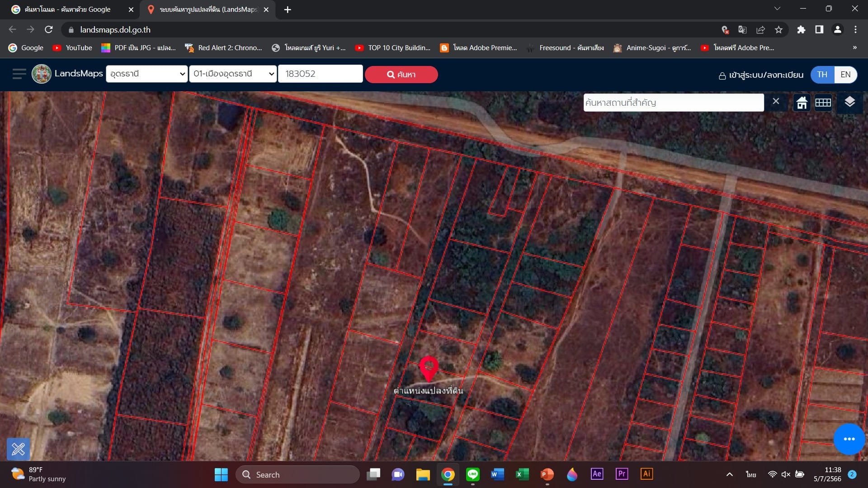Viewport: 868px width, 488px height.
Task: Click the red land parcel location pin
Action: click(429, 369)
